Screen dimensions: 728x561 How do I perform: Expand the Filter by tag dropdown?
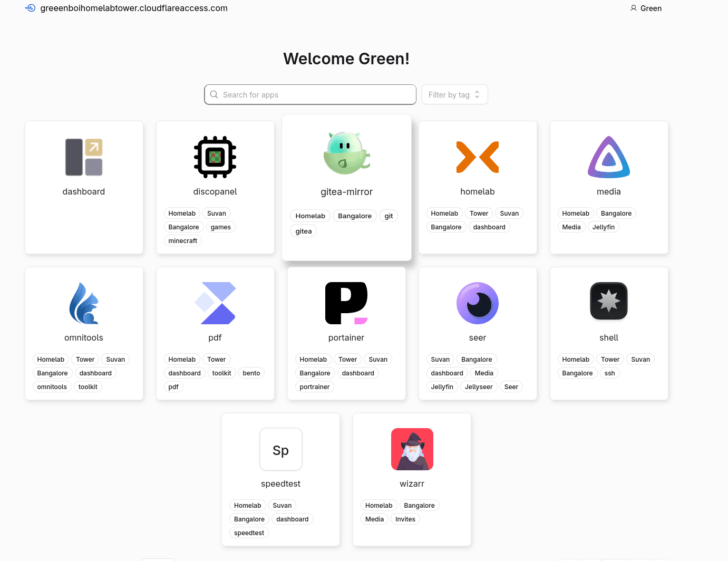(455, 94)
